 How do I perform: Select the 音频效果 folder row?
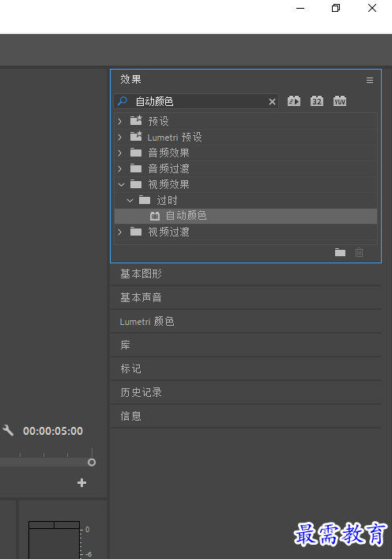pos(246,153)
